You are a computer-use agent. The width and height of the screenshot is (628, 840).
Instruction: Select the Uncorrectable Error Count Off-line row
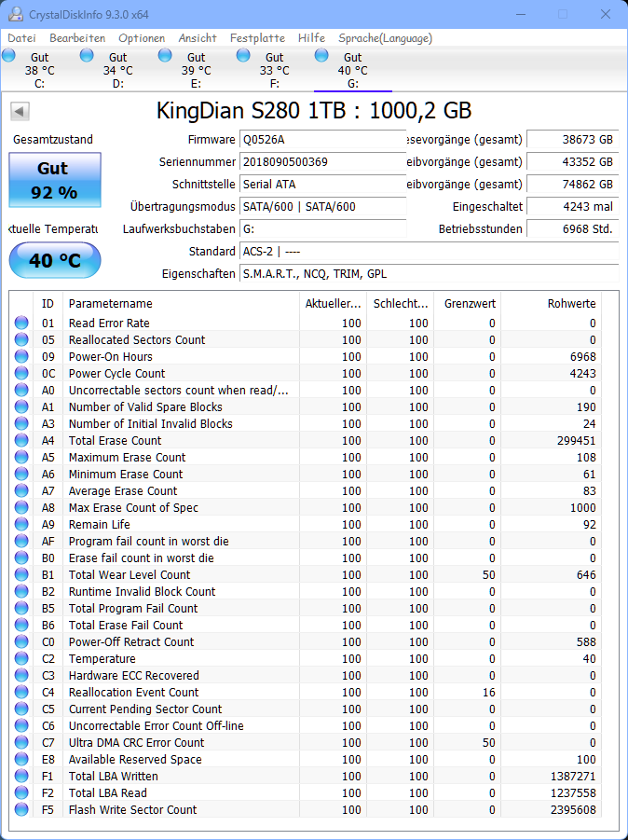pyautogui.click(x=306, y=726)
